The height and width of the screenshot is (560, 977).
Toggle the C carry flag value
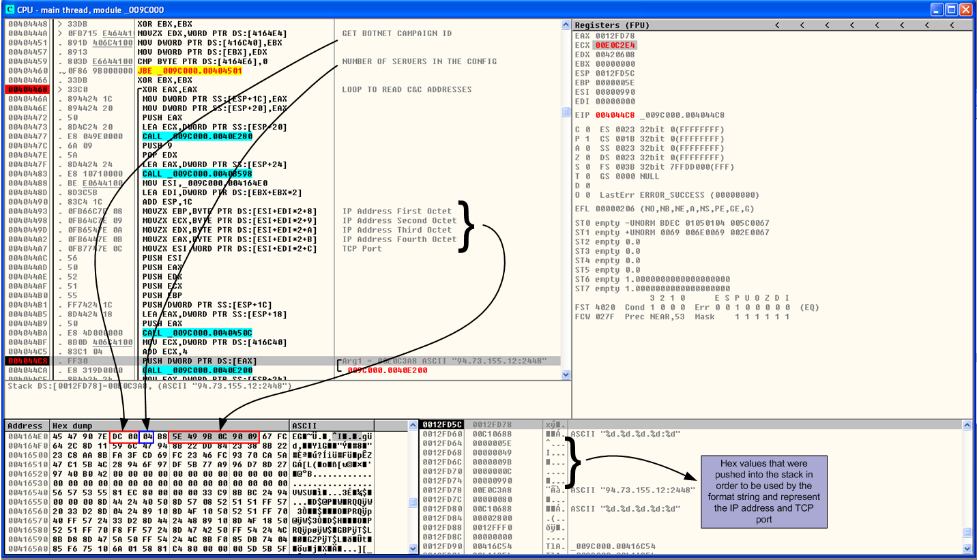[x=587, y=130]
